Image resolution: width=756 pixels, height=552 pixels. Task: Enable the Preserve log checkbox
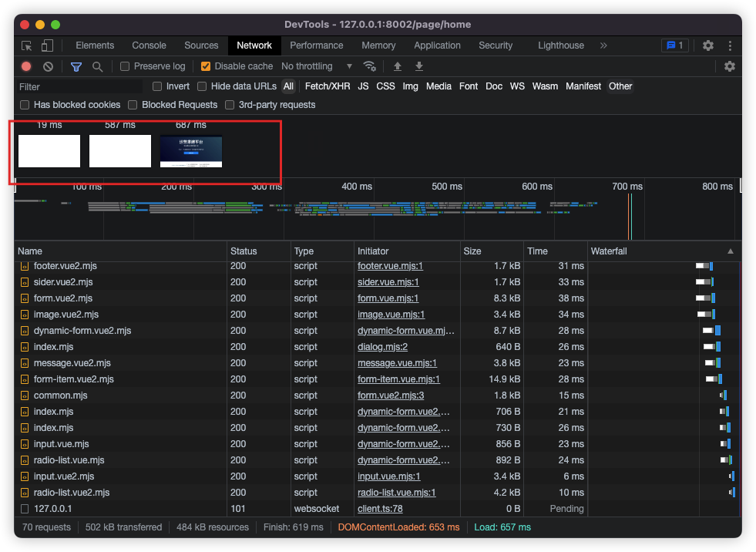click(125, 66)
